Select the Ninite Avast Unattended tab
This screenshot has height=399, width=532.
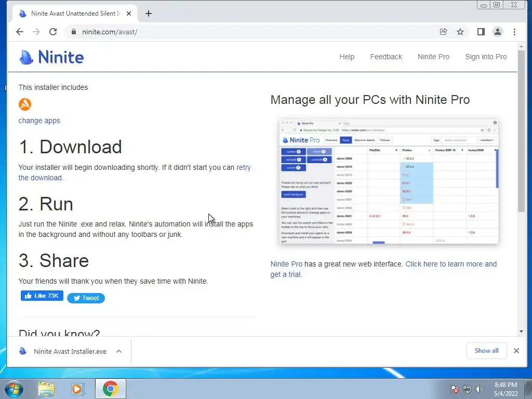[75, 14]
